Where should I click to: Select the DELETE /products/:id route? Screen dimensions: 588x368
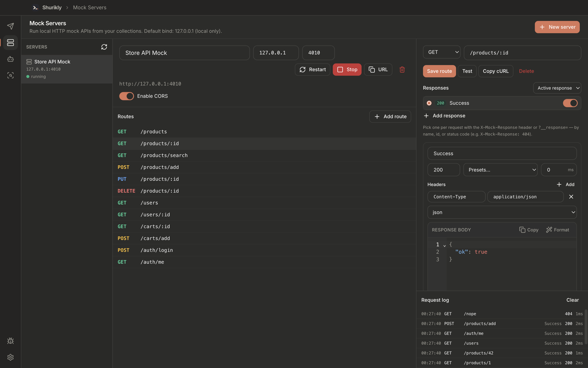264,191
